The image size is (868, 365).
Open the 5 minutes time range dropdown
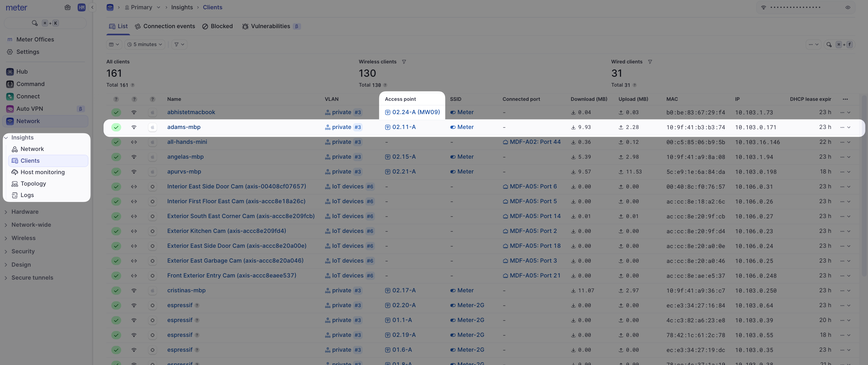145,45
